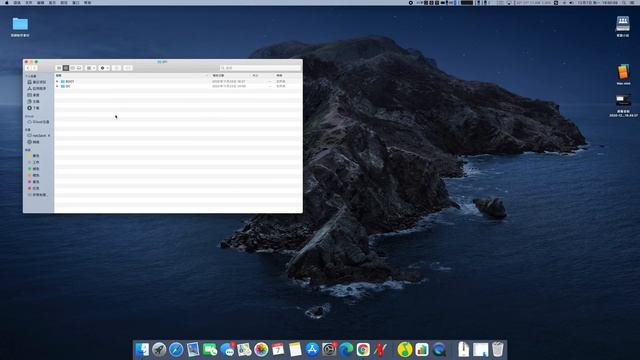
Task: Open Documents in Finder sidebar
Action: click(x=33, y=102)
